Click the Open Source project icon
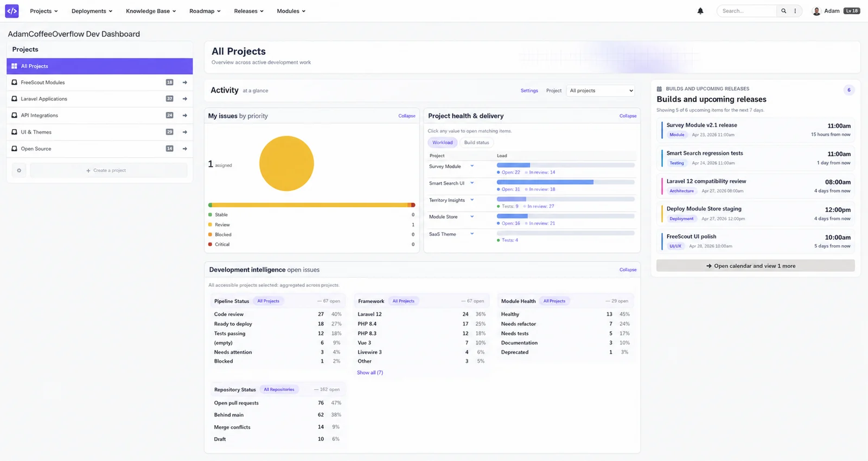The height and width of the screenshot is (461, 868). tap(14, 149)
